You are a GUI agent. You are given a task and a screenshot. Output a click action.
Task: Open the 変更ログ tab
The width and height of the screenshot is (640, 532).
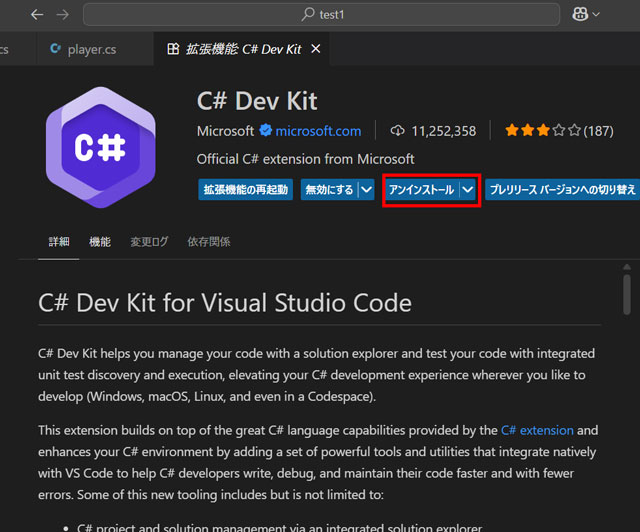149,242
